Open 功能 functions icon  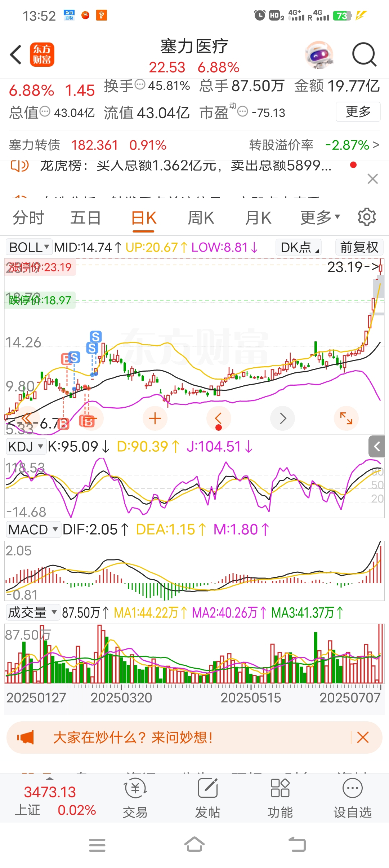click(x=280, y=798)
